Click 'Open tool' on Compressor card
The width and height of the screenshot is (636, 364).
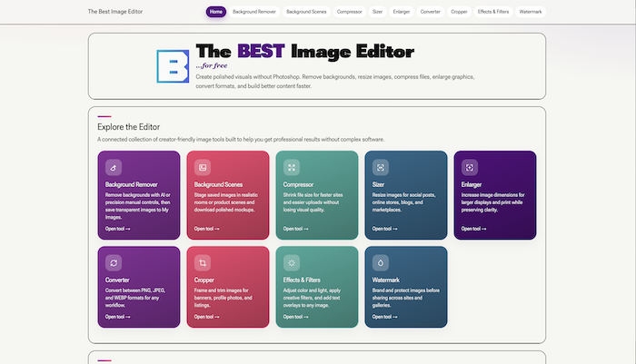pos(295,229)
